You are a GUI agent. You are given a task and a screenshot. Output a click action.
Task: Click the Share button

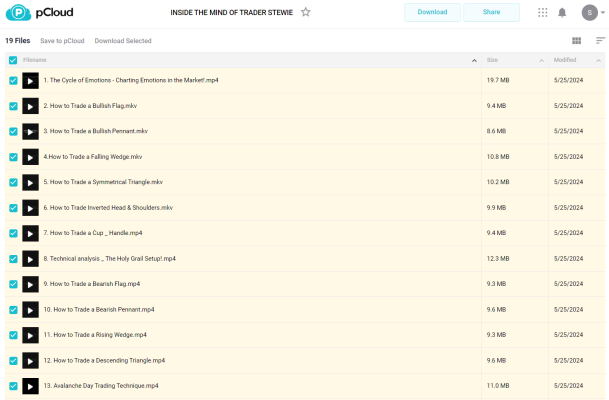click(491, 12)
